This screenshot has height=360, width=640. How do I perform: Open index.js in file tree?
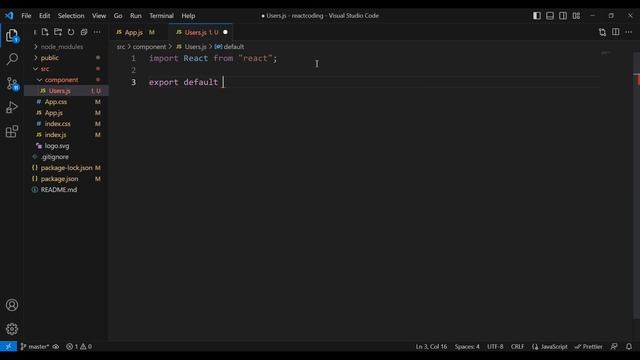(56, 135)
